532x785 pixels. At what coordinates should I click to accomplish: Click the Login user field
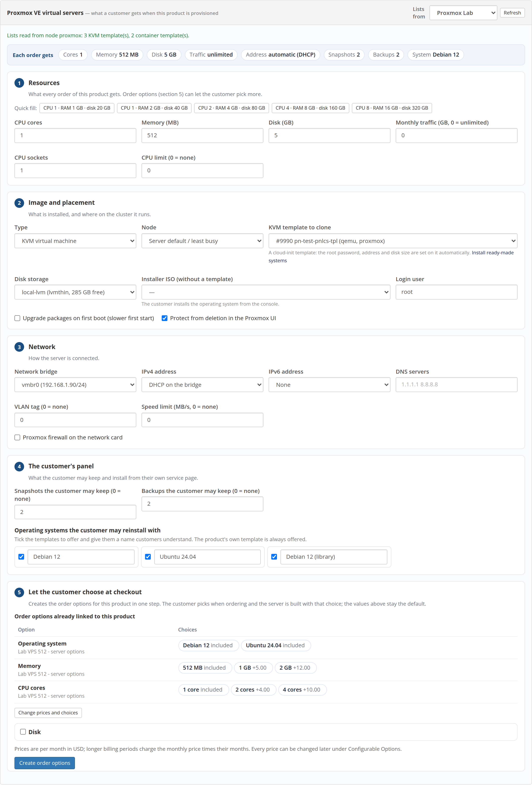pyautogui.click(x=456, y=292)
